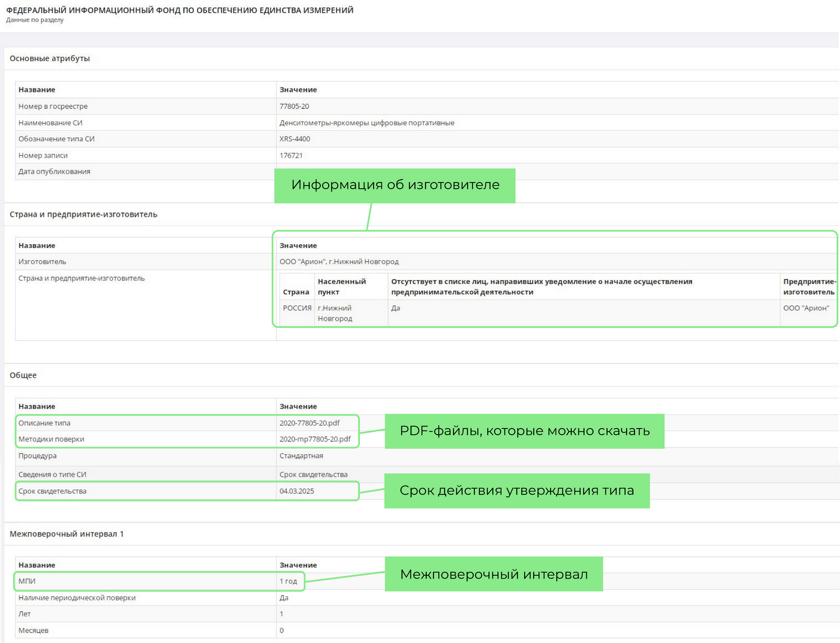The image size is (840, 643).
Task: Download the 2020-mp77805-20.pdf verification method file
Action: click(315, 439)
